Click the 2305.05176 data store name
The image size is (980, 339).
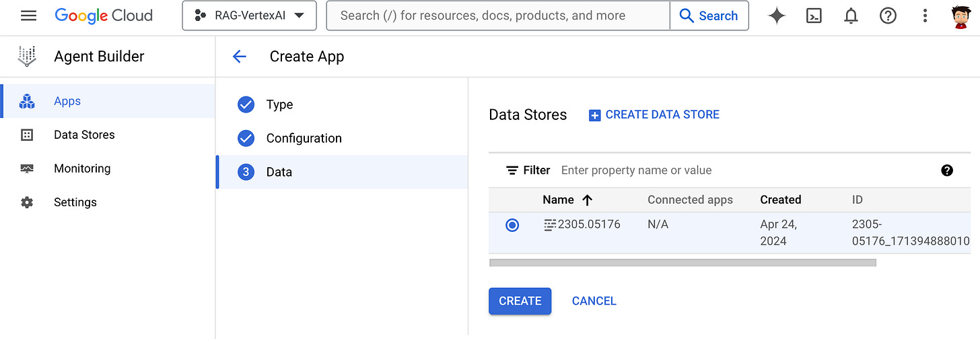coord(589,224)
